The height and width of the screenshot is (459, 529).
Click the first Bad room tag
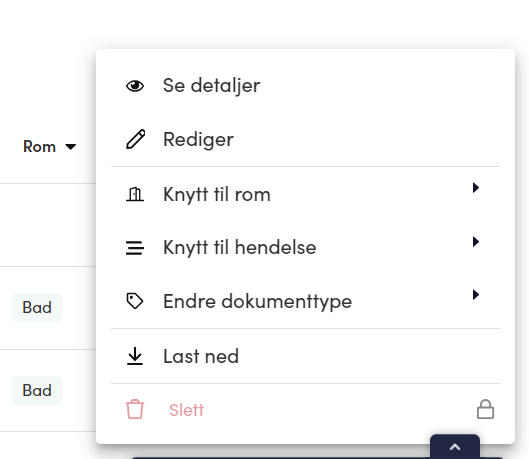point(37,307)
